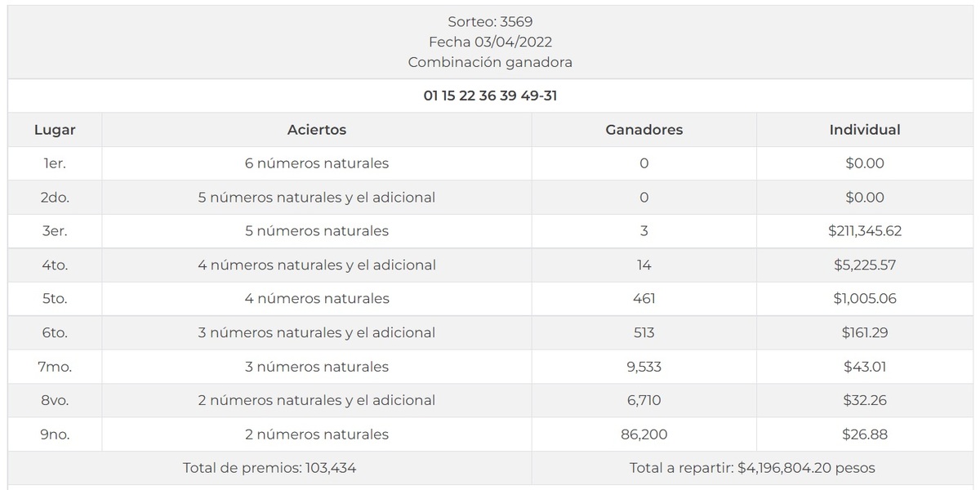Click the Individual column header
Viewport: 980px width, 490px height.
[865, 130]
